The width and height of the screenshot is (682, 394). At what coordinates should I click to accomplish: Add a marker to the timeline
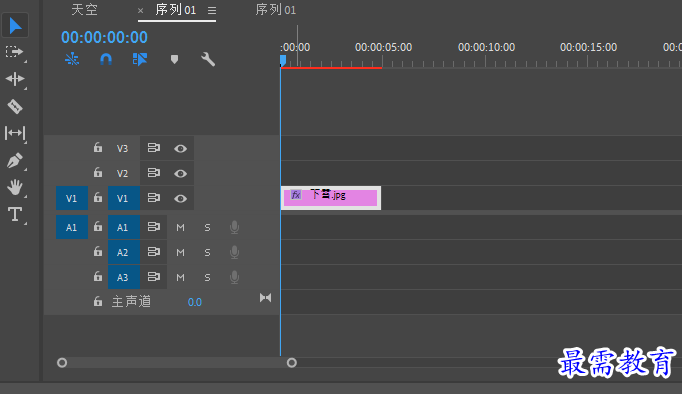[174, 59]
